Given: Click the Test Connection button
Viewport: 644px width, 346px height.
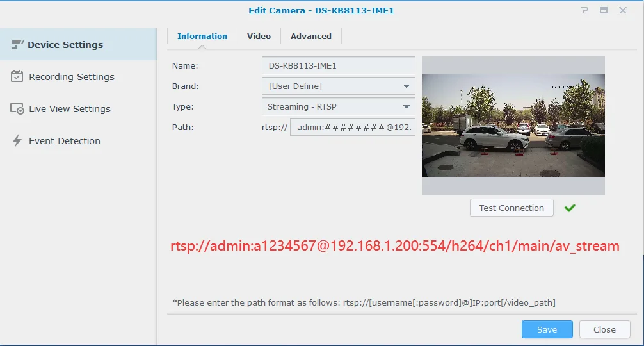Looking at the screenshot, I should pos(511,208).
